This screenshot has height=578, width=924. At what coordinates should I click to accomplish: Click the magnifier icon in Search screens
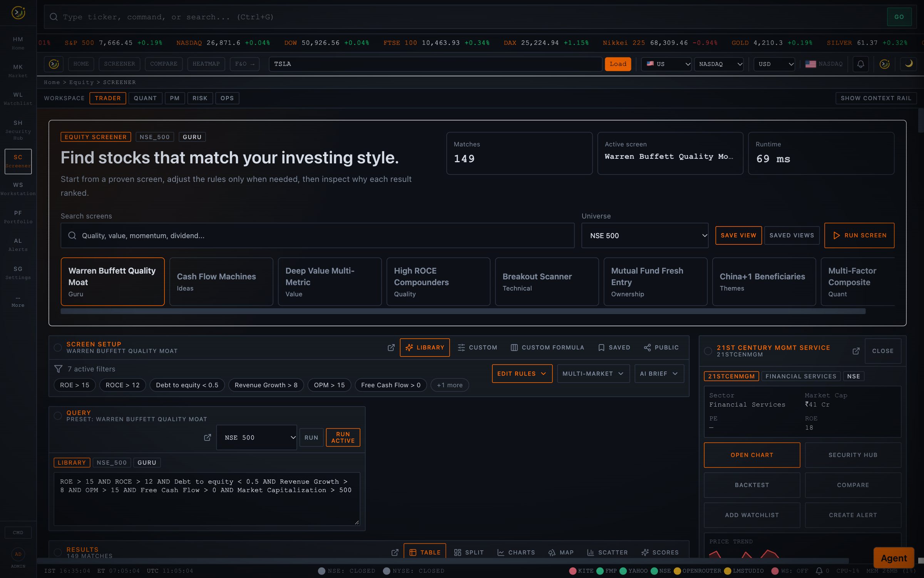(x=72, y=235)
